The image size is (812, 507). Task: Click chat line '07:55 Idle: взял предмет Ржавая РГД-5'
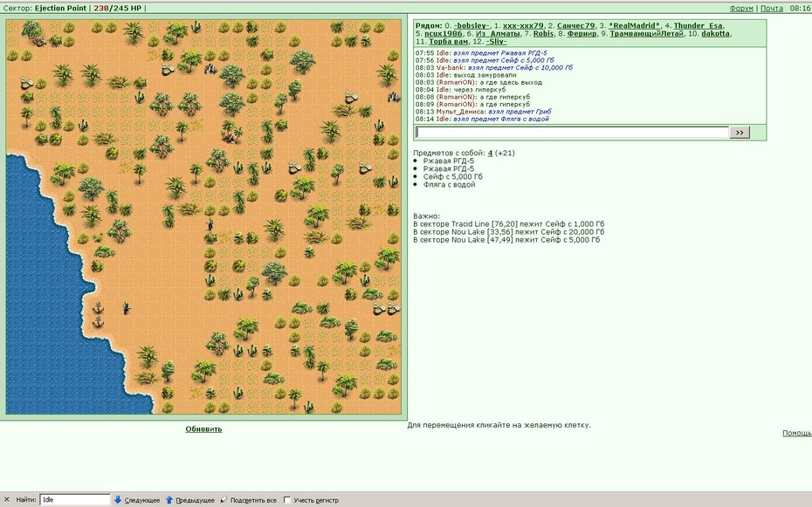(481, 53)
